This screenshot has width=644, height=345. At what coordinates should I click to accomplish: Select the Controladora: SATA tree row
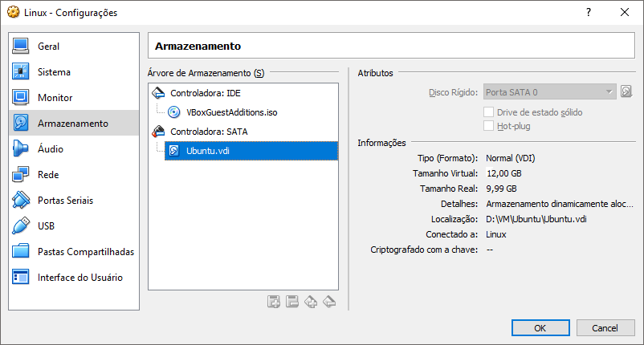coord(243,132)
